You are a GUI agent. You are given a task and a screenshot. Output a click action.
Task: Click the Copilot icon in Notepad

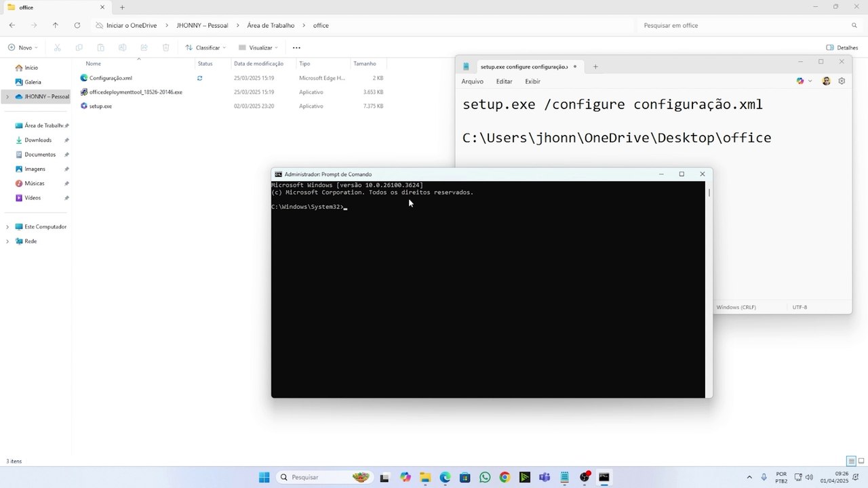(x=800, y=81)
